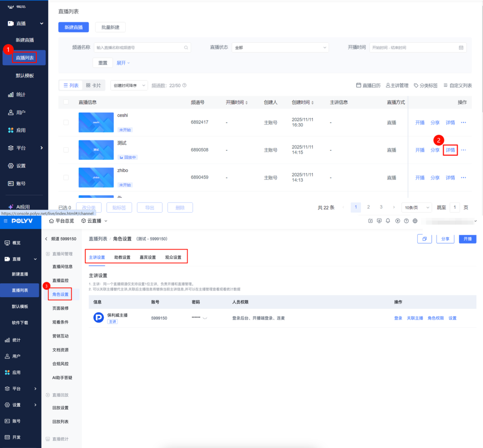Open 自定义列表 column settings
Screen dimensions: 483x448
[457, 85]
